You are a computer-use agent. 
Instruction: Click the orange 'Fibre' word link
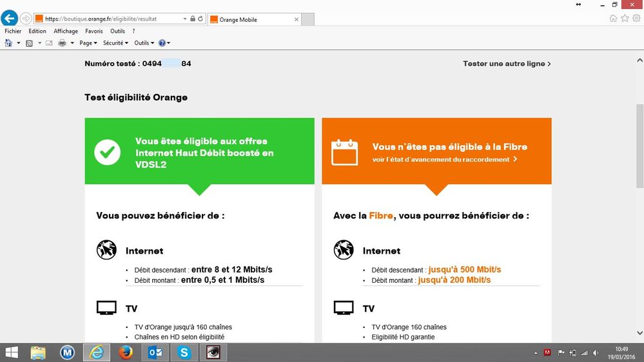coord(381,216)
